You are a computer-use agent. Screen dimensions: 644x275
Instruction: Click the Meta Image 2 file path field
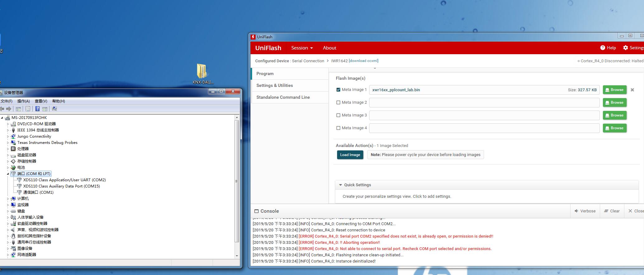pos(484,102)
